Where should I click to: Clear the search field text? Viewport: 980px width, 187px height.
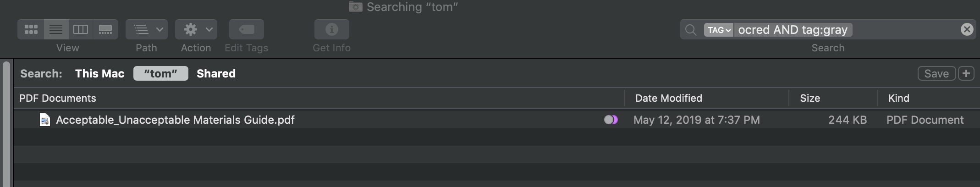click(967, 30)
